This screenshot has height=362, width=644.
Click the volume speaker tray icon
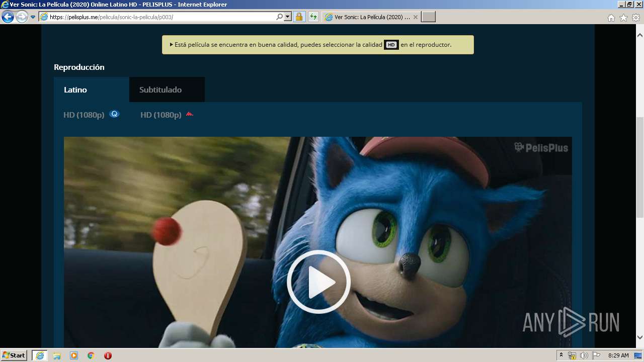584,355
